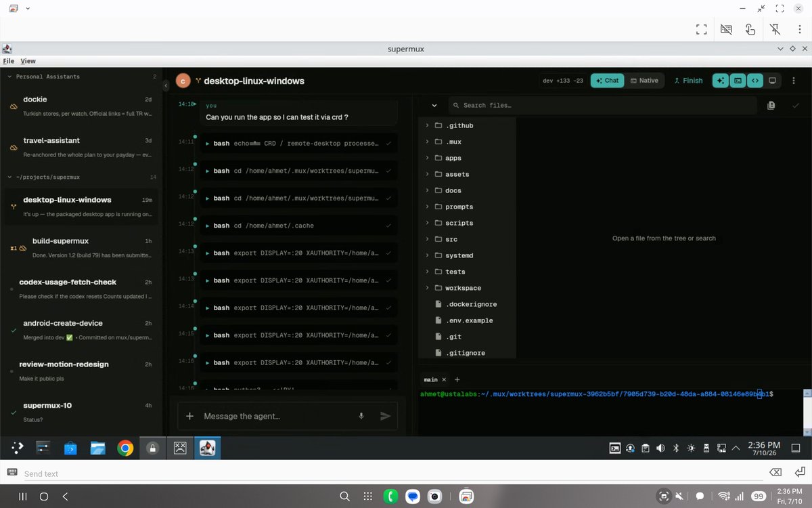
Task: Select the supermux-10 workspace
Action: click(x=81, y=412)
